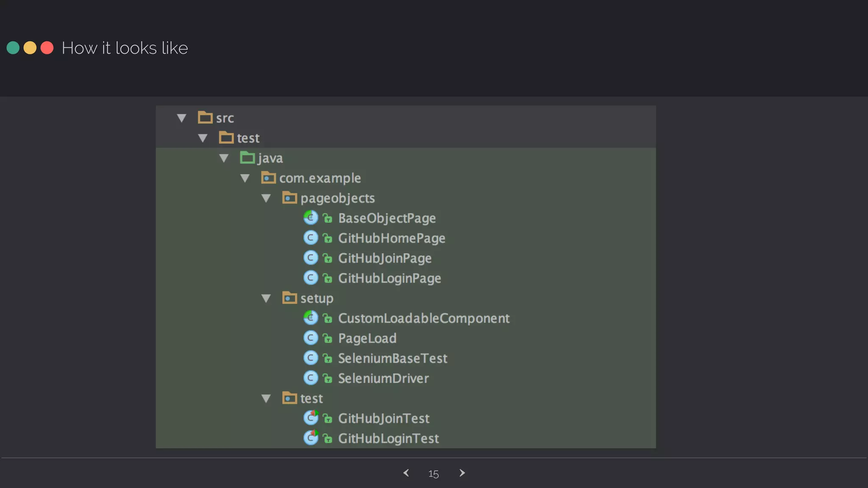Click the red circle in the title

coord(47,48)
